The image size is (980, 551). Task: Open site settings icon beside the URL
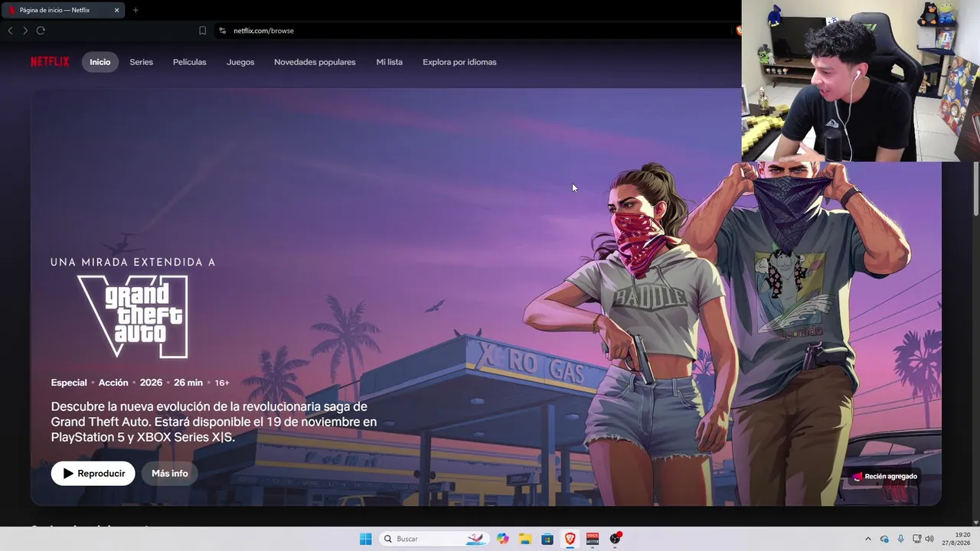point(222,31)
